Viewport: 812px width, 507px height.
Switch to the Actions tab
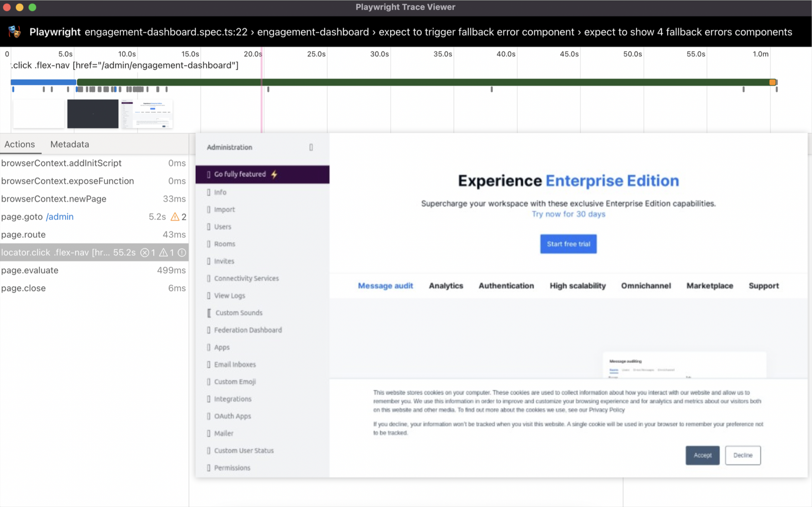pyautogui.click(x=20, y=144)
